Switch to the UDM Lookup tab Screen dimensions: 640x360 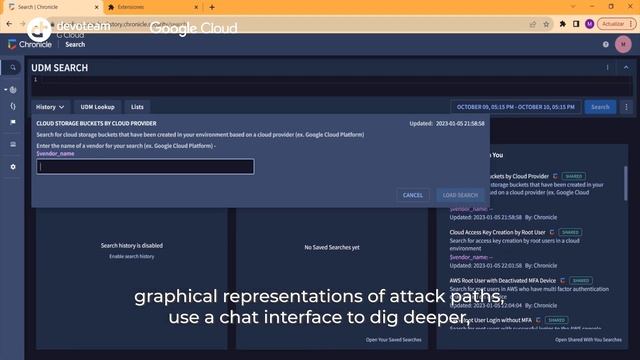tap(97, 107)
